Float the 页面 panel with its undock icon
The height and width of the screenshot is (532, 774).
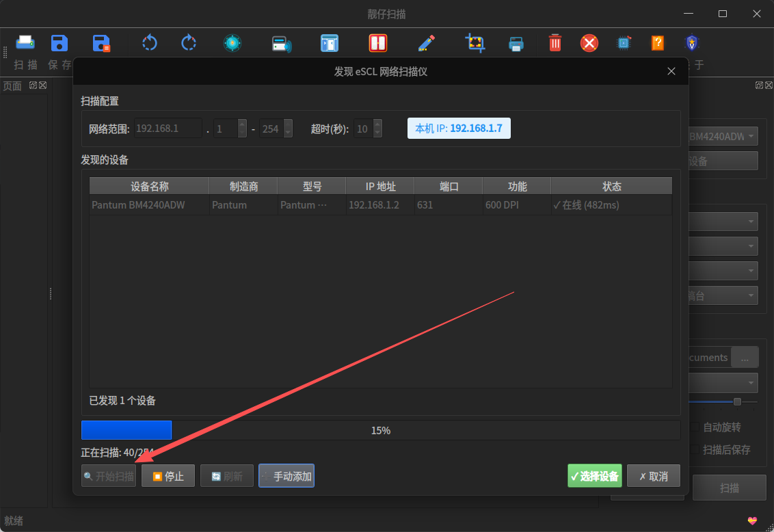click(x=33, y=85)
